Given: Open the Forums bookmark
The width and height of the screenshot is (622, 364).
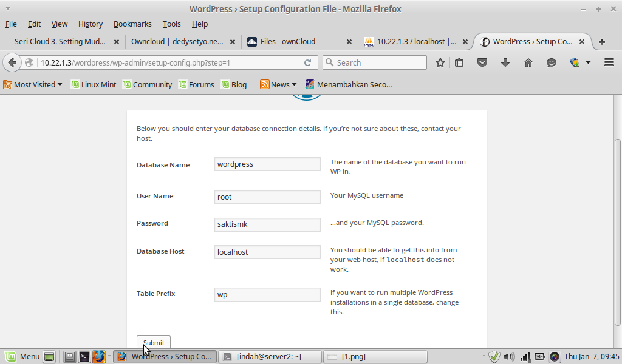Looking at the screenshot, I should tap(196, 84).
